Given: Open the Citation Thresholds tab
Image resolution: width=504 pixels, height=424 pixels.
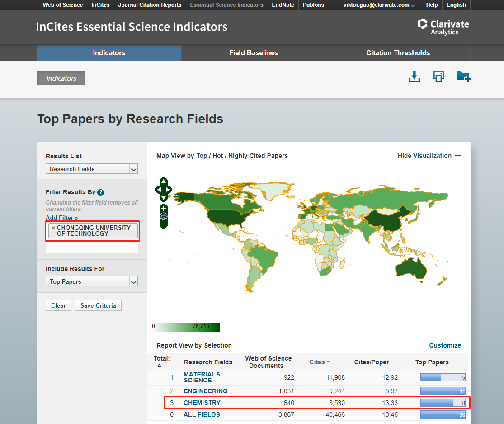Looking at the screenshot, I should (398, 53).
